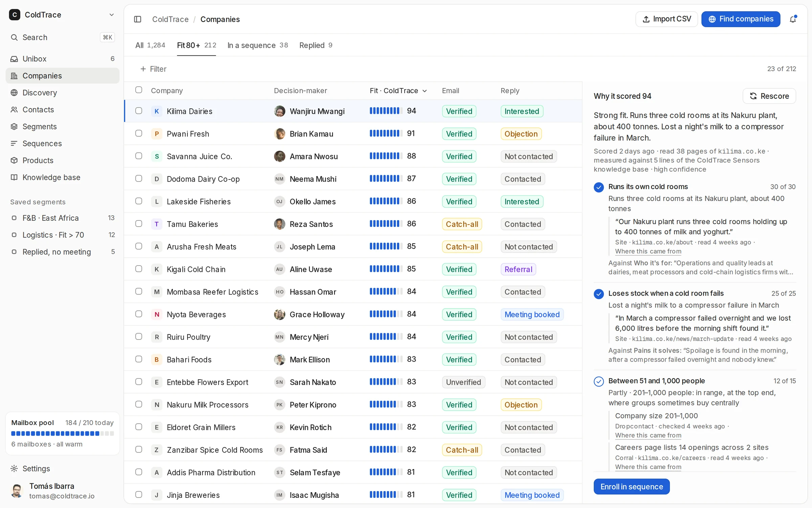Click the Kilima Dairies fit score bar
Image resolution: width=812 pixels, height=508 pixels.
[386, 111]
